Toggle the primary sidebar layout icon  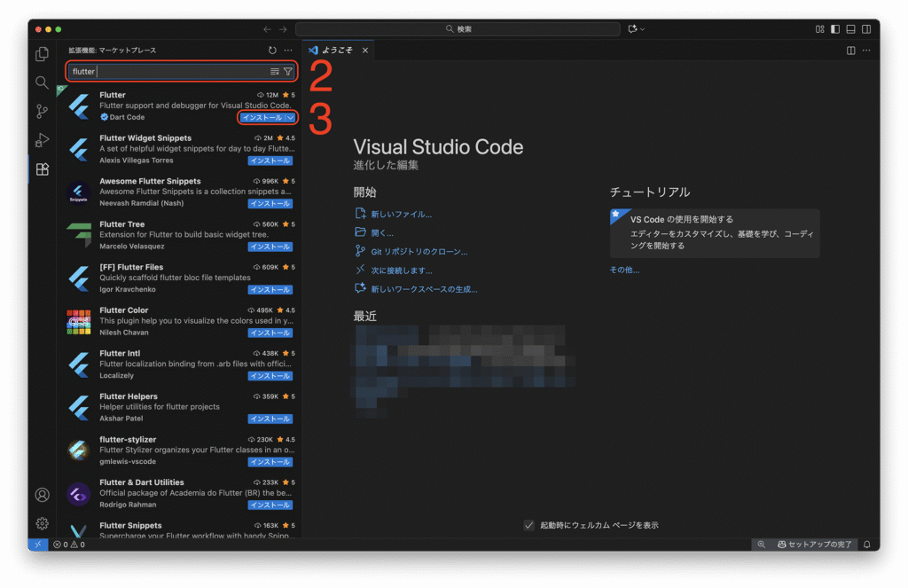coord(835,29)
